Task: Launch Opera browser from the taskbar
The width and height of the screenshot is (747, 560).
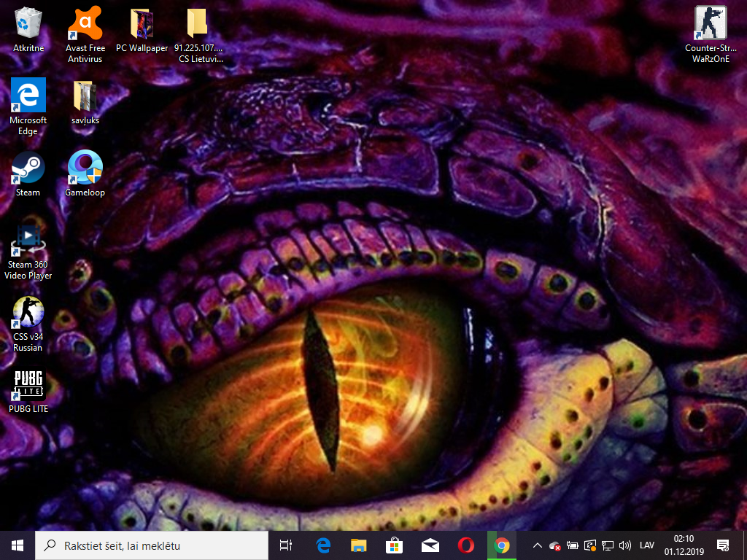Action: (x=465, y=545)
